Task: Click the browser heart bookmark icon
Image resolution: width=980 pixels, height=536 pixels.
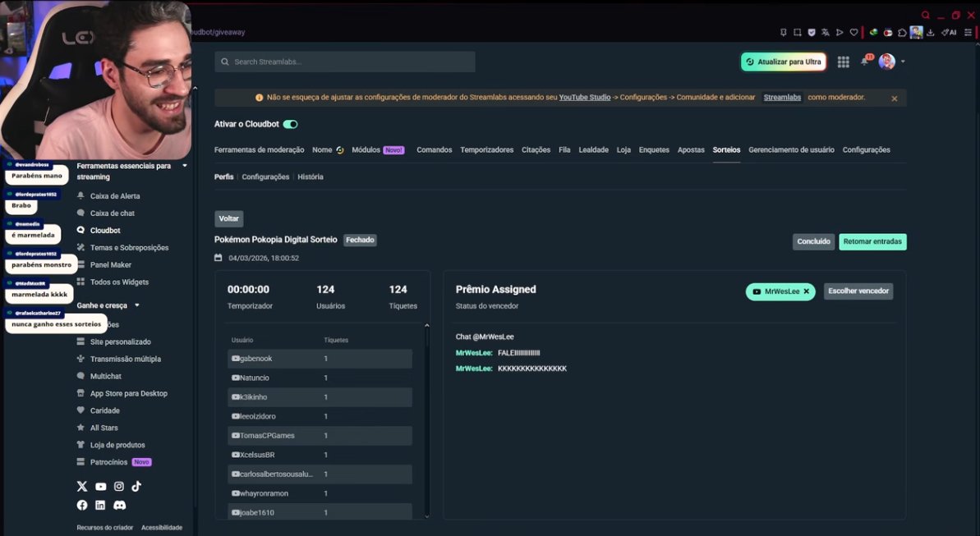Action: coord(853,33)
